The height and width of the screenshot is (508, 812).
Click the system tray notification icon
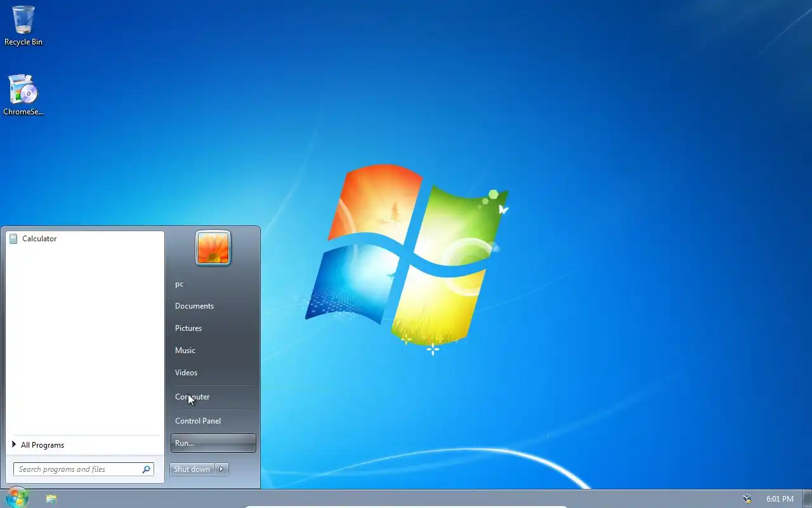point(747,499)
